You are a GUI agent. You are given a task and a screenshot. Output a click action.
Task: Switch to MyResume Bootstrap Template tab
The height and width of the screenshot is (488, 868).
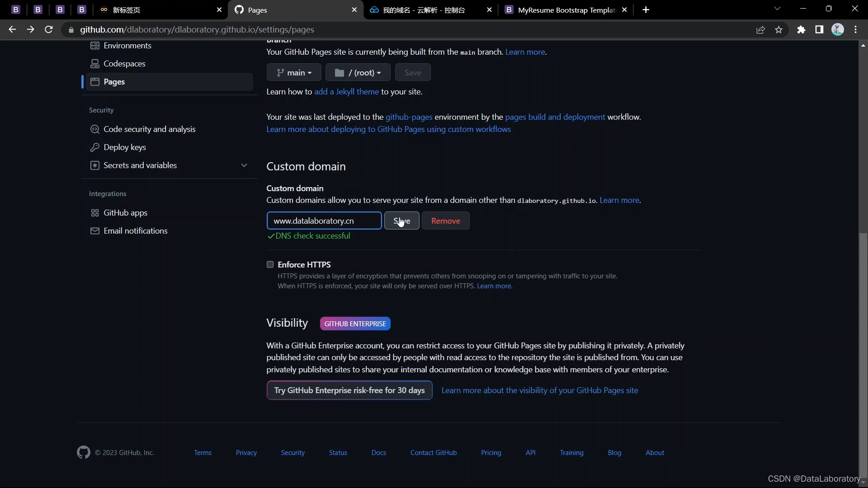tap(566, 10)
